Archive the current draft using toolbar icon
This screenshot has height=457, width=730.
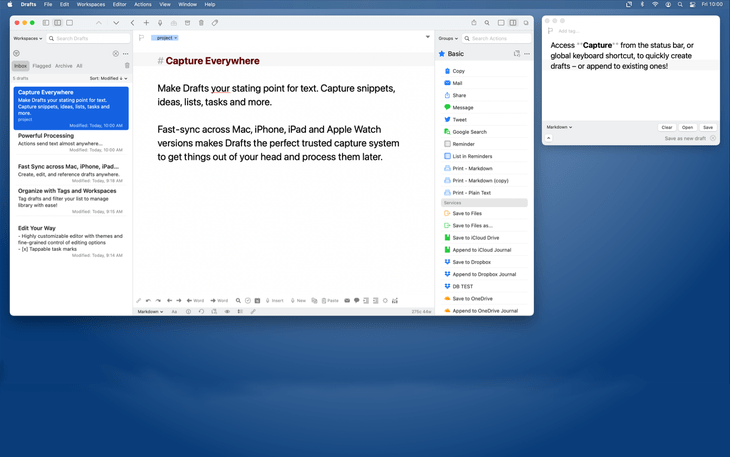point(187,23)
